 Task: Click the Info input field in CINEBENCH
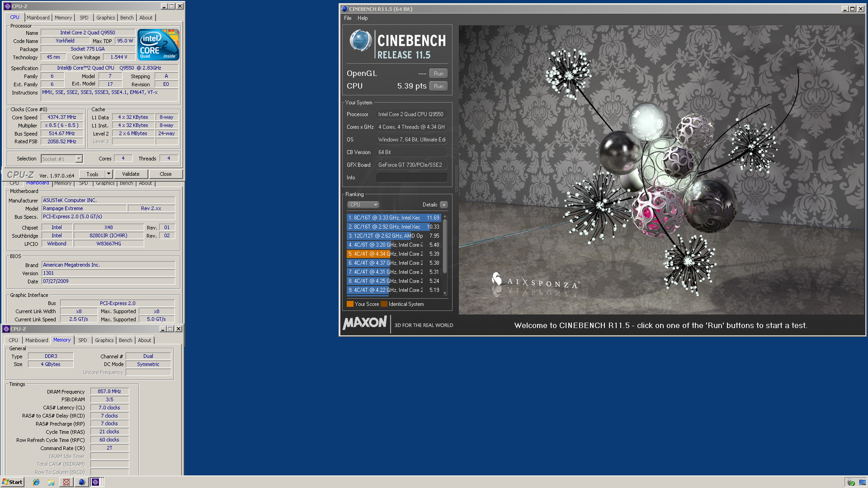coord(412,178)
